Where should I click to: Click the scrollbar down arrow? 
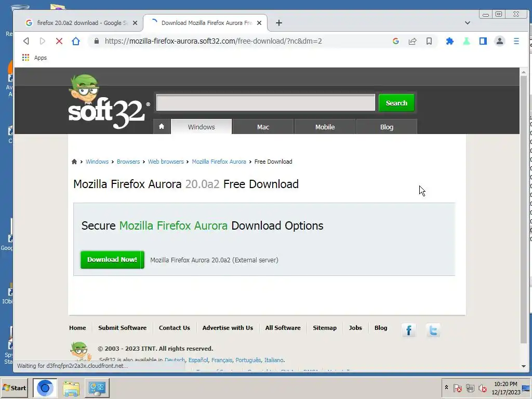(x=524, y=366)
